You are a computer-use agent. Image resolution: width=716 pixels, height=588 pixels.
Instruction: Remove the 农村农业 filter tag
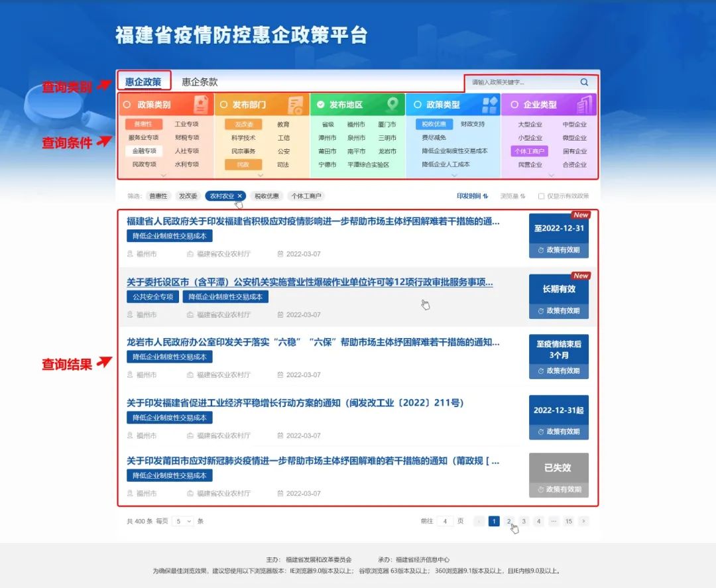(240, 196)
